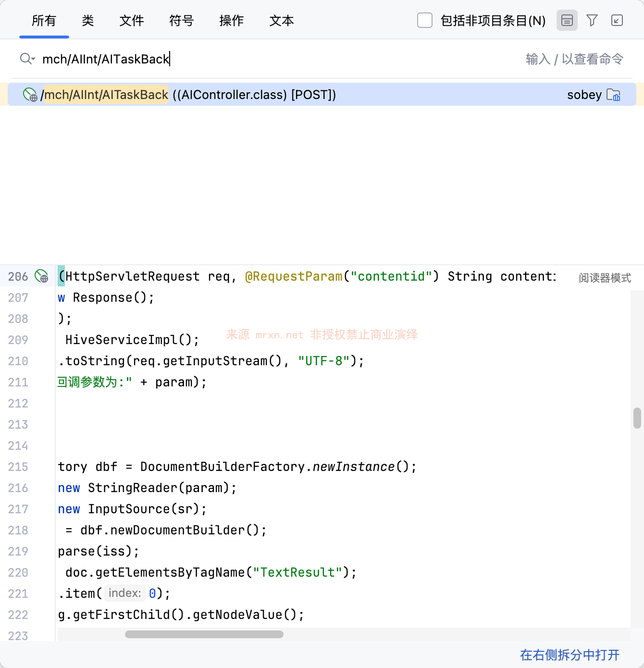Click the index: parameter hint on line 221
The height and width of the screenshot is (668, 644).
pos(125,593)
